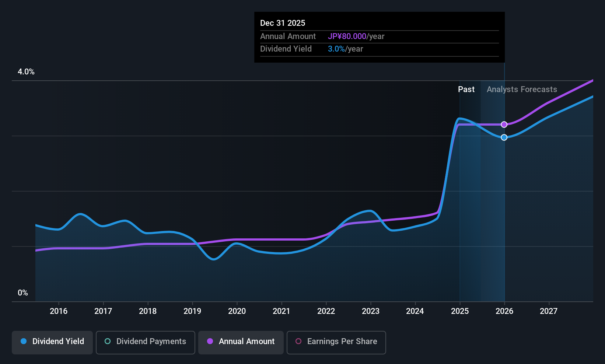
Task: Click the 2016 x-axis year label
Action: [59, 311]
